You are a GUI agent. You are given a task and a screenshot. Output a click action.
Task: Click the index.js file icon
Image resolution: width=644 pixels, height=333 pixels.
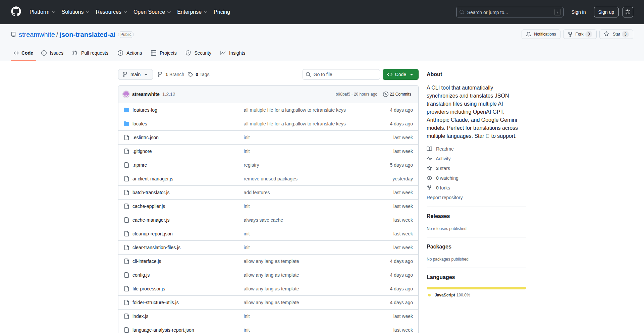click(x=126, y=316)
